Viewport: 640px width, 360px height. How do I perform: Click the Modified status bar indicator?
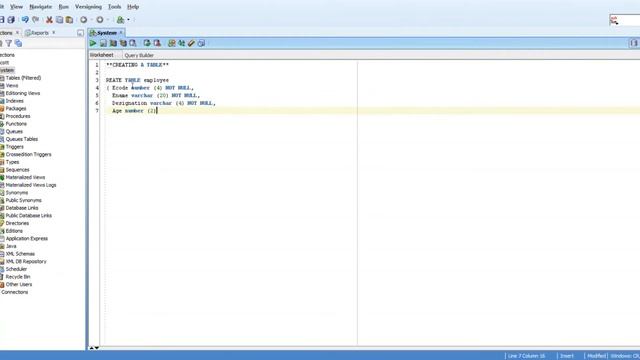pos(596,356)
